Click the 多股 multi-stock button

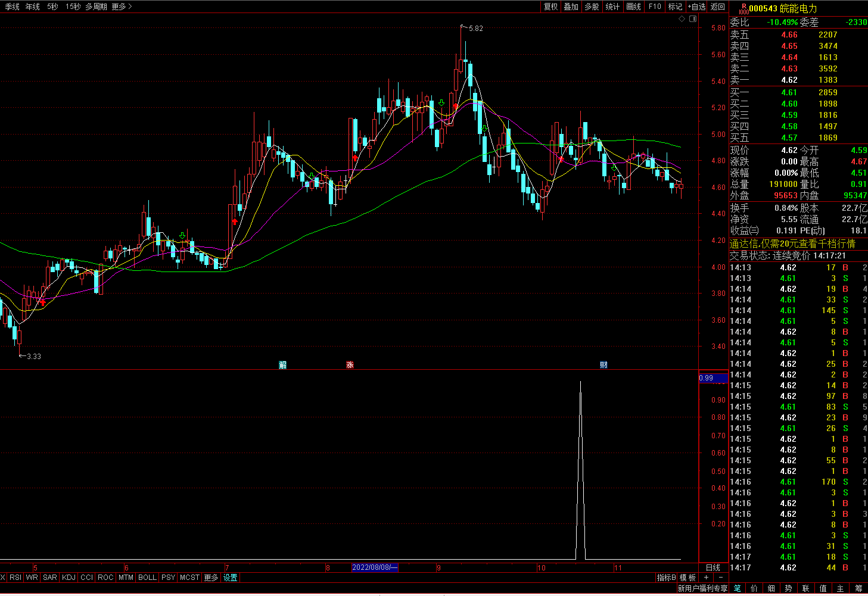592,7
